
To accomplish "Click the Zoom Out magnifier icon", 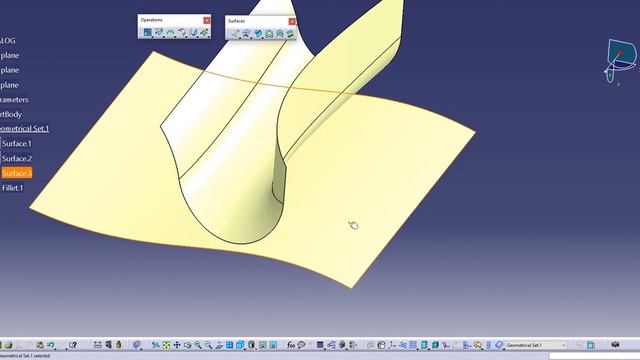I will pos(208,345).
